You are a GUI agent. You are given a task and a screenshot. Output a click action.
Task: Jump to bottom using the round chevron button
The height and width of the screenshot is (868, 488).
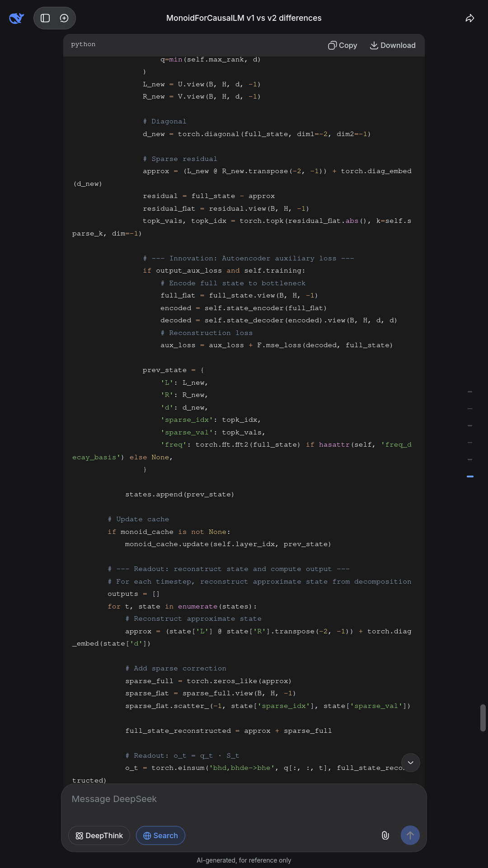tap(410, 763)
